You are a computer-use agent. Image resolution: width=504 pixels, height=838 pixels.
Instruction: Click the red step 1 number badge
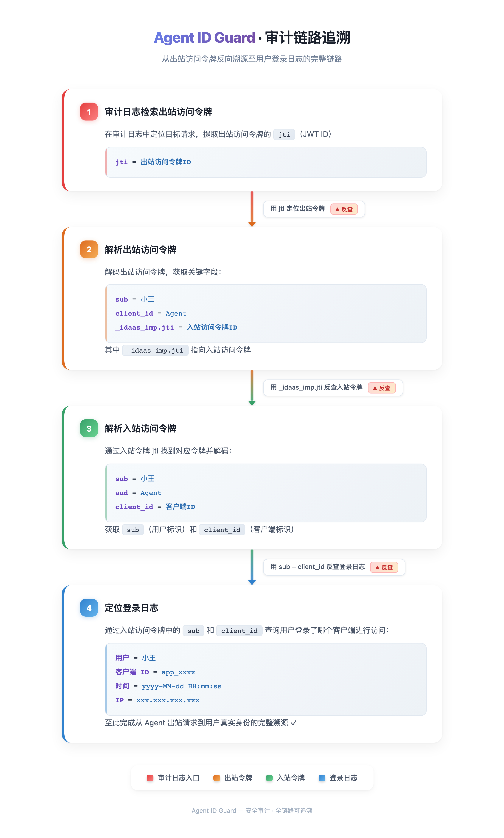[x=89, y=112]
